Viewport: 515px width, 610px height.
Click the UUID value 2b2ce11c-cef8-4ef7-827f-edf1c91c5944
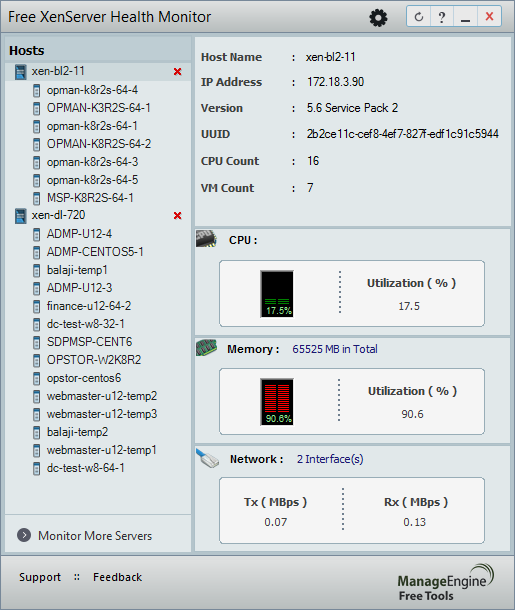point(403,134)
